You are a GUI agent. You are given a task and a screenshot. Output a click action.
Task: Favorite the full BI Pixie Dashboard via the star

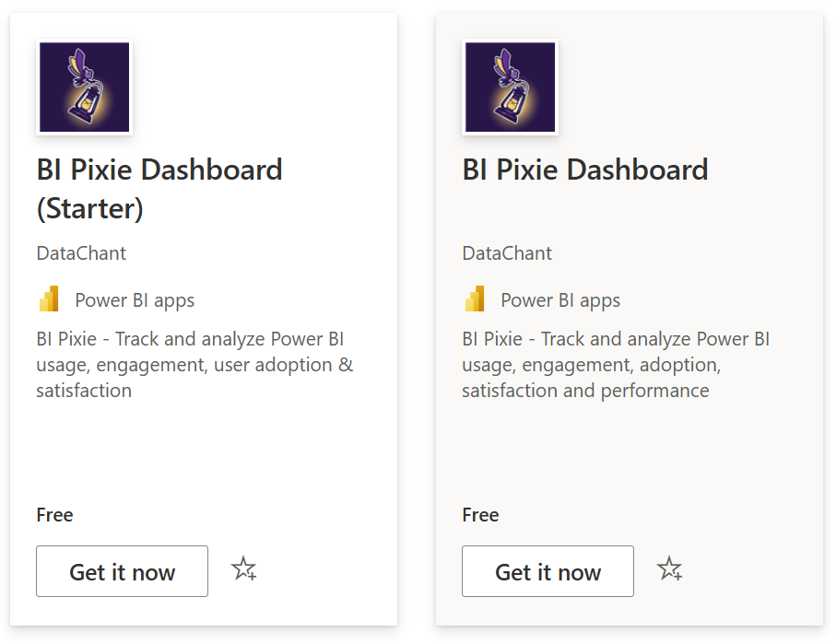tap(669, 568)
